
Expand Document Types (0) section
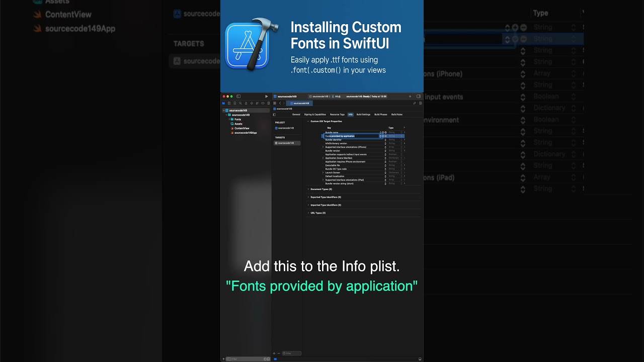click(308, 189)
